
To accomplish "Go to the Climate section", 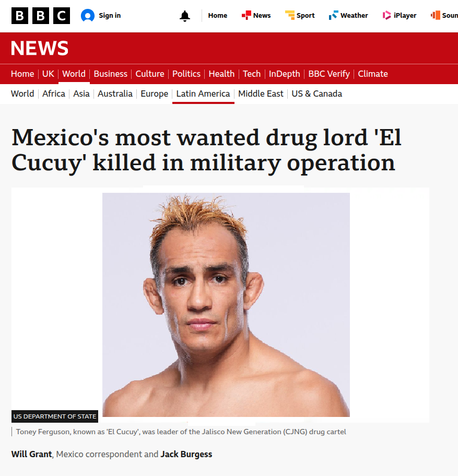I will pyautogui.click(x=373, y=74).
